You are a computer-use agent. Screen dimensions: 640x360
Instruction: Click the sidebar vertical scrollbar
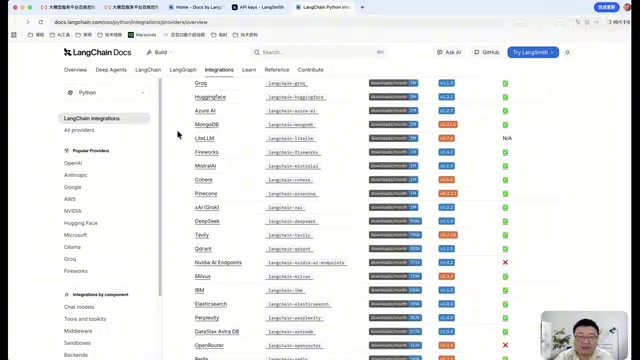point(160,187)
